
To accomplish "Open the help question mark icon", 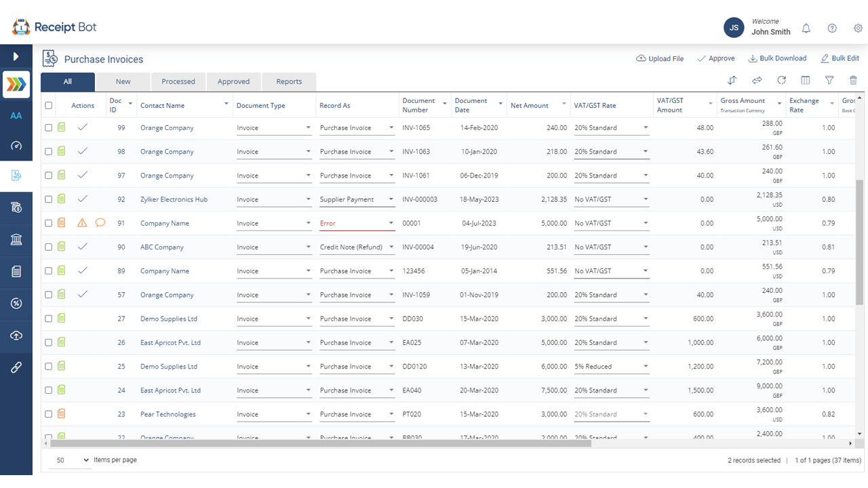I will (x=832, y=28).
